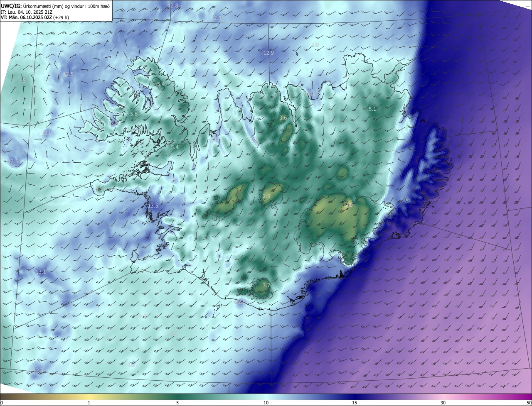Click the color scale tick label "15"
This screenshot has width=532, height=406.
(x=355, y=403)
